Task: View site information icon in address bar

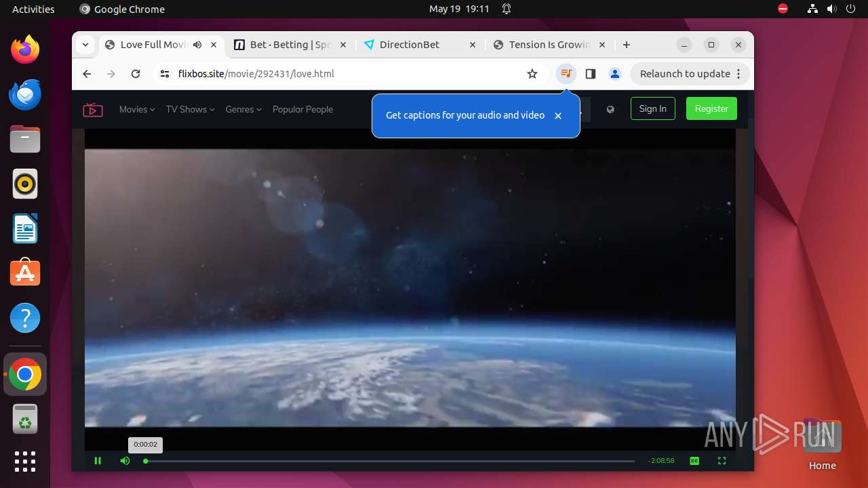Action: [x=165, y=74]
